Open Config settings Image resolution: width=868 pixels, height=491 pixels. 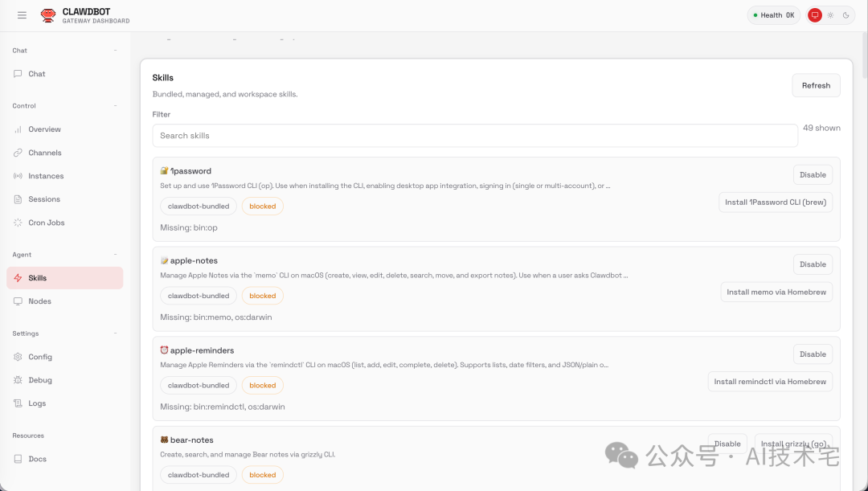[x=65, y=357]
